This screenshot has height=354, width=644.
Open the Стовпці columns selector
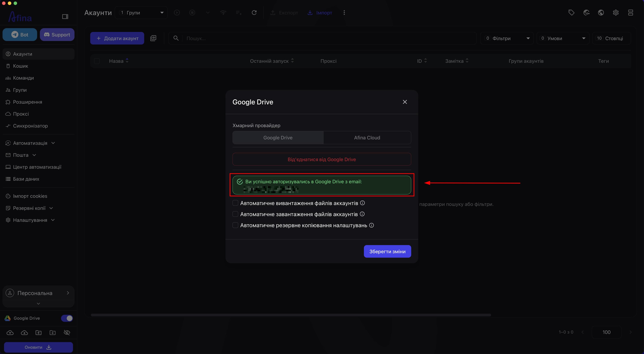(x=611, y=38)
